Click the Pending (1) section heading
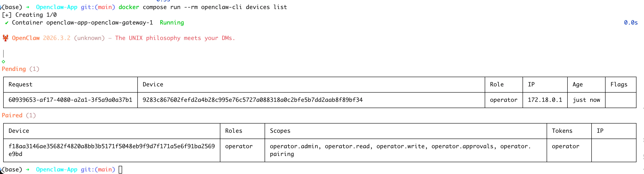 tap(20, 69)
